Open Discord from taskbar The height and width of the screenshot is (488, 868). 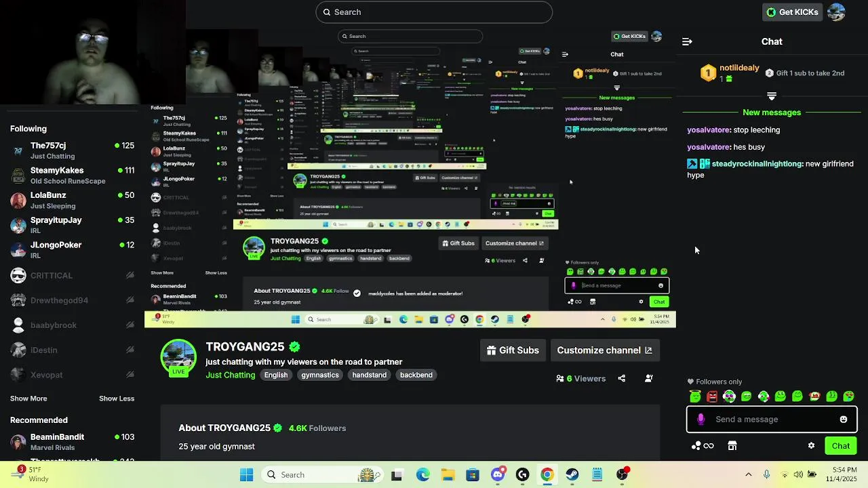click(x=498, y=475)
